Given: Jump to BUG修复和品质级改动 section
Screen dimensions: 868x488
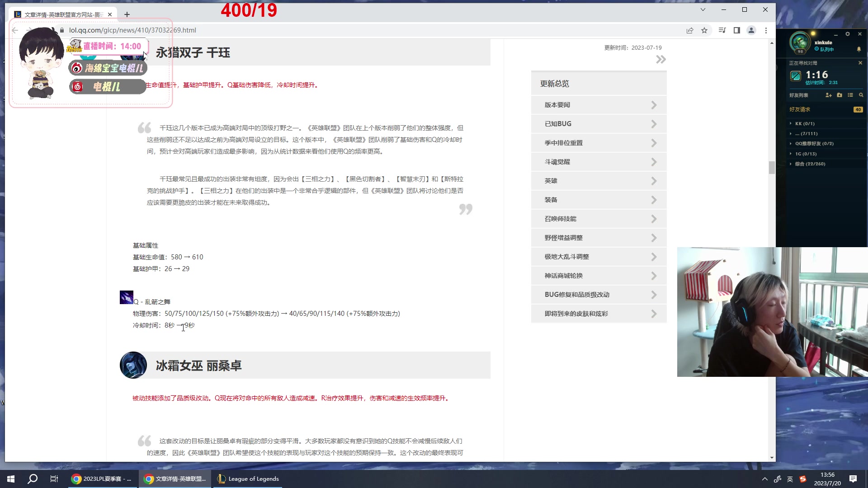Looking at the screenshot, I should click(599, 295).
